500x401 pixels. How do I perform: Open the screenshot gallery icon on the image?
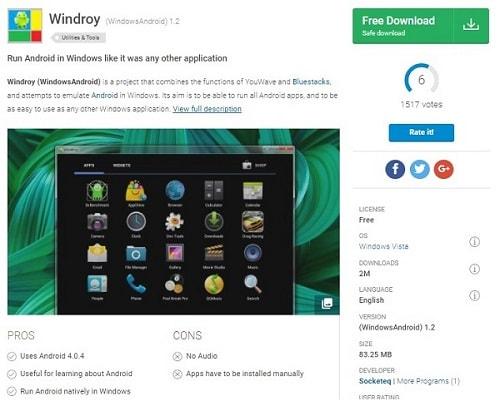(x=327, y=303)
